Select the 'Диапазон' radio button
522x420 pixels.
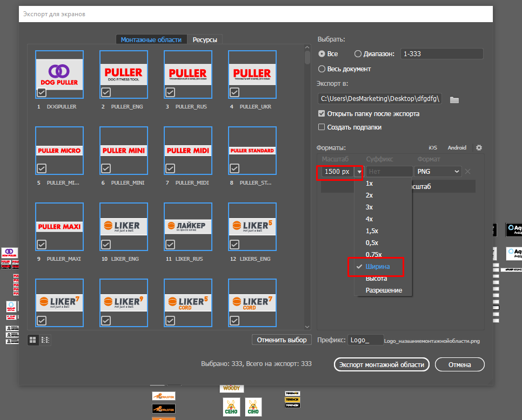pos(358,53)
